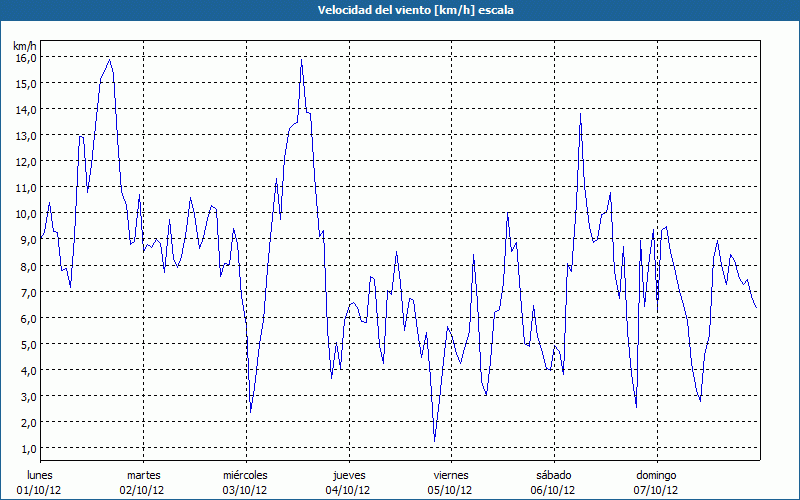Click the 'km/h' unit label on the axis
Image resolution: width=800 pixels, height=500 pixels.
tap(25, 46)
